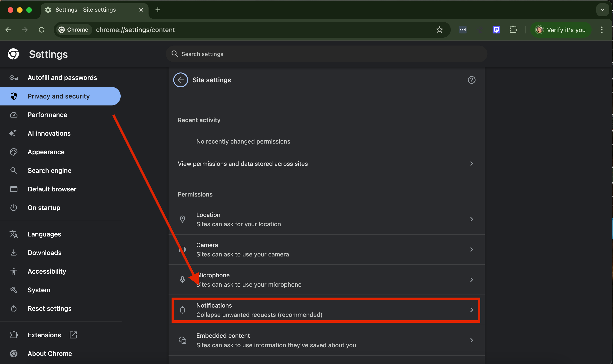Viewport: 613px width, 364px height.
Task: Click the accessibility figure icon
Action: (13, 271)
